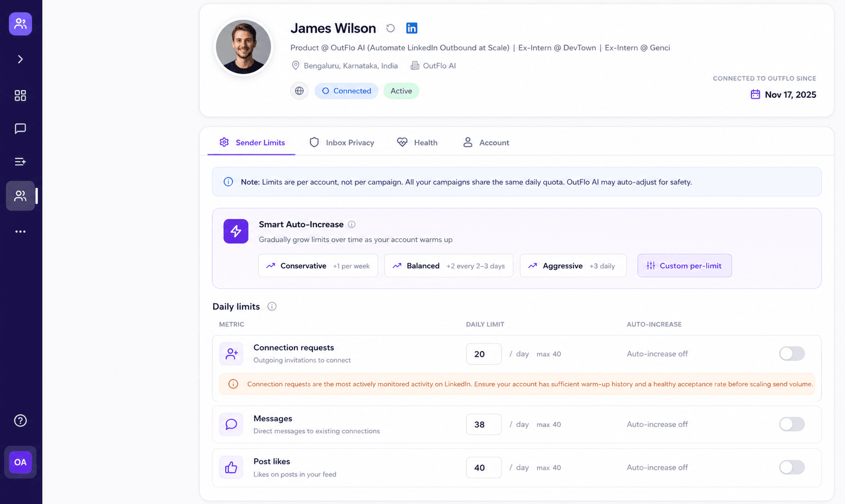This screenshot has width=845, height=504.
Task: Open the dashboard grid icon in sidebar
Action: 20,95
